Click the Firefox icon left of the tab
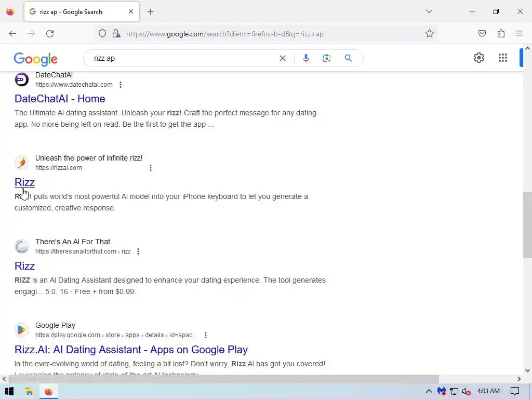Viewport: 532px width, 399px height. point(10,12)
